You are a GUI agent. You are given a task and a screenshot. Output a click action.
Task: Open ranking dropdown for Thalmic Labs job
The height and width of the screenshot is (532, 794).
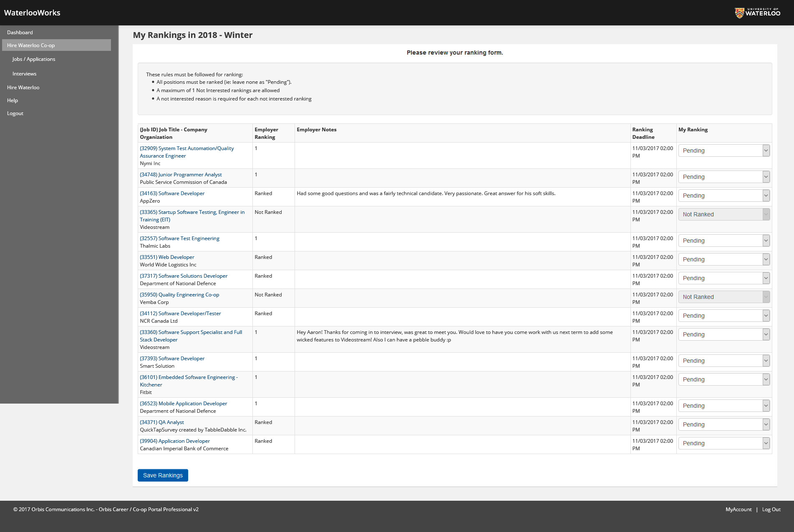724,241
